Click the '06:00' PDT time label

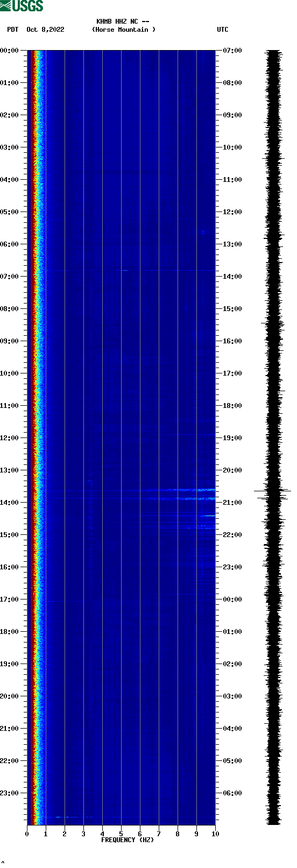tap(10, 244)
